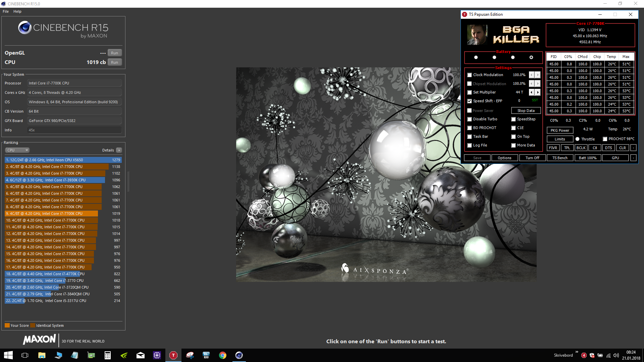The image size is (644, 362).
Task: Switch to the ThrottleStop taskbar icon
Action: pyautogui.click(x=173, y=355)
